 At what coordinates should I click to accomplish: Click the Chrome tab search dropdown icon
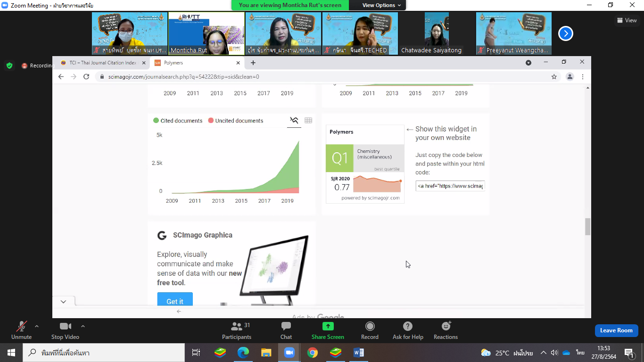(x=528, y=63)
